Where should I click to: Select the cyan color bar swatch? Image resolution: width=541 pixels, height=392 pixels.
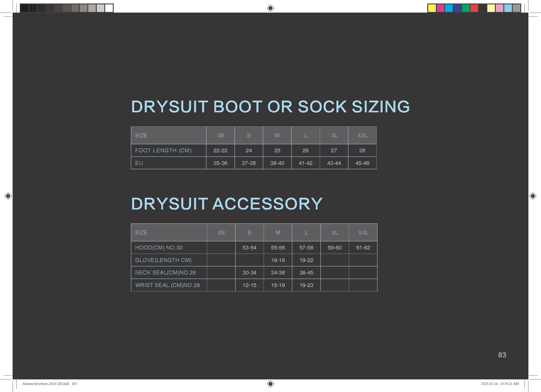click(449, 8)
